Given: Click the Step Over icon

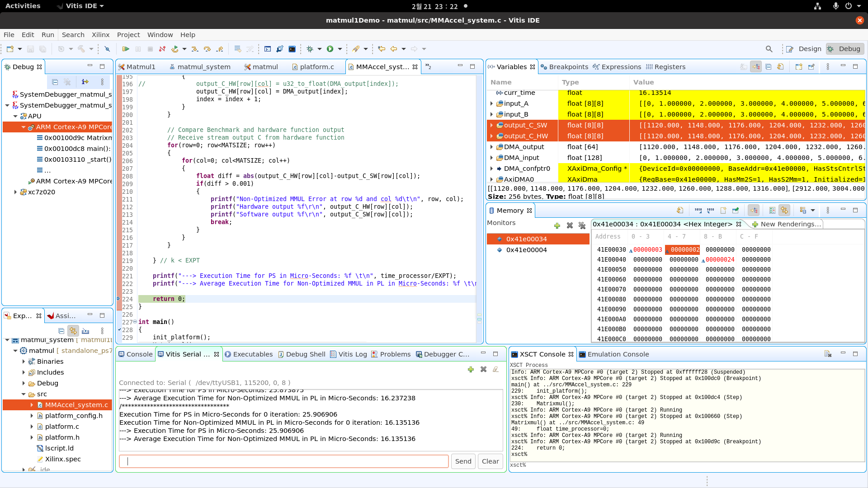Looking at the screenshot, I should pyautogui.click(x=207, y=49).
